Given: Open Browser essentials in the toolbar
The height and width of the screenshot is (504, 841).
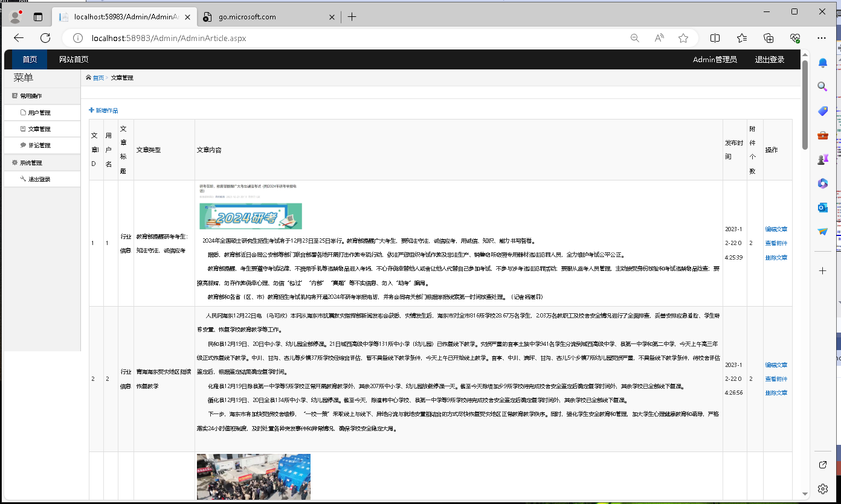Looking at the screenshot, I should coord(795,37).
